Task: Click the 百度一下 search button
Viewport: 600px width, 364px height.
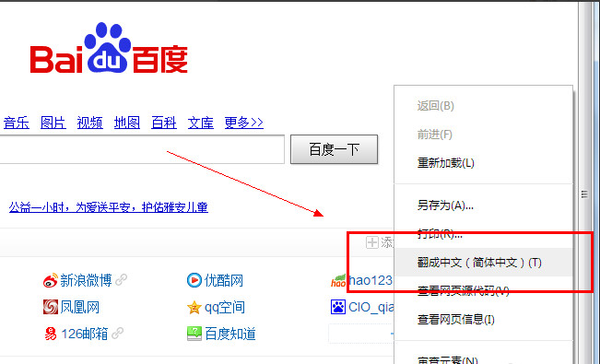Action: click(334, 149)
